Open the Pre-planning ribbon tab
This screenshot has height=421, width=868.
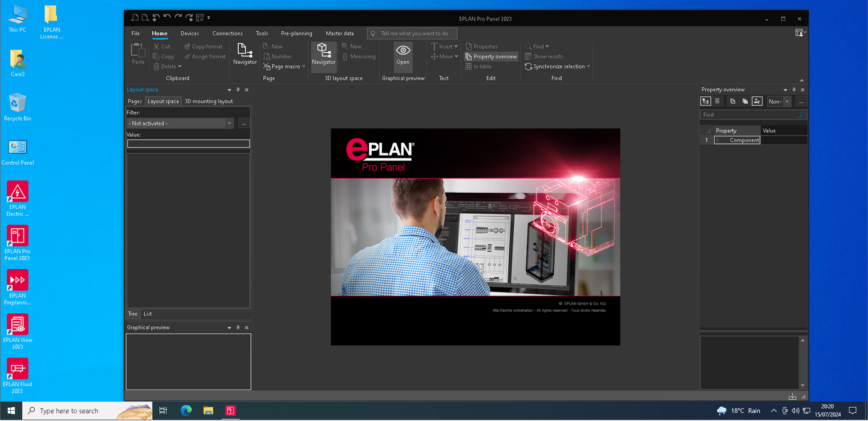(297, 33)
